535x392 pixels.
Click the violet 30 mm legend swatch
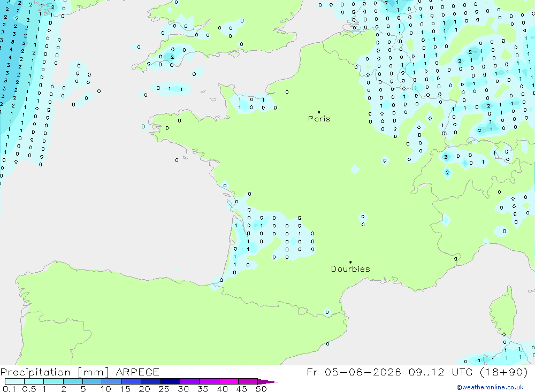point(190,381)
